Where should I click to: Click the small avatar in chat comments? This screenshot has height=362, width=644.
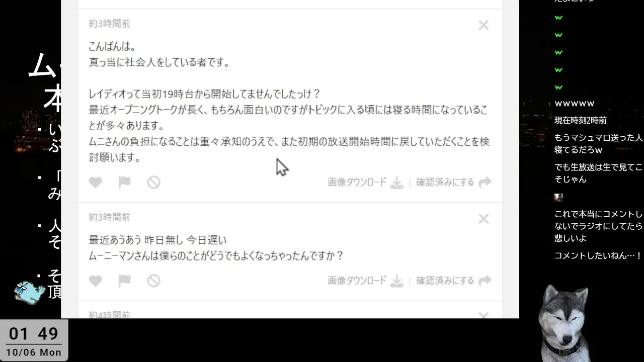click(x=558, y=197)
